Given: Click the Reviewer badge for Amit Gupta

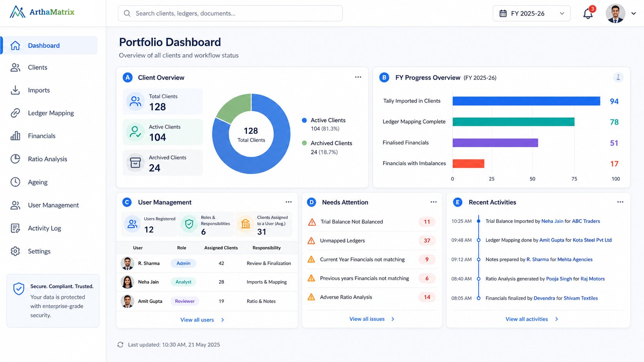Looking at the screenshot, I should [185, 301].
